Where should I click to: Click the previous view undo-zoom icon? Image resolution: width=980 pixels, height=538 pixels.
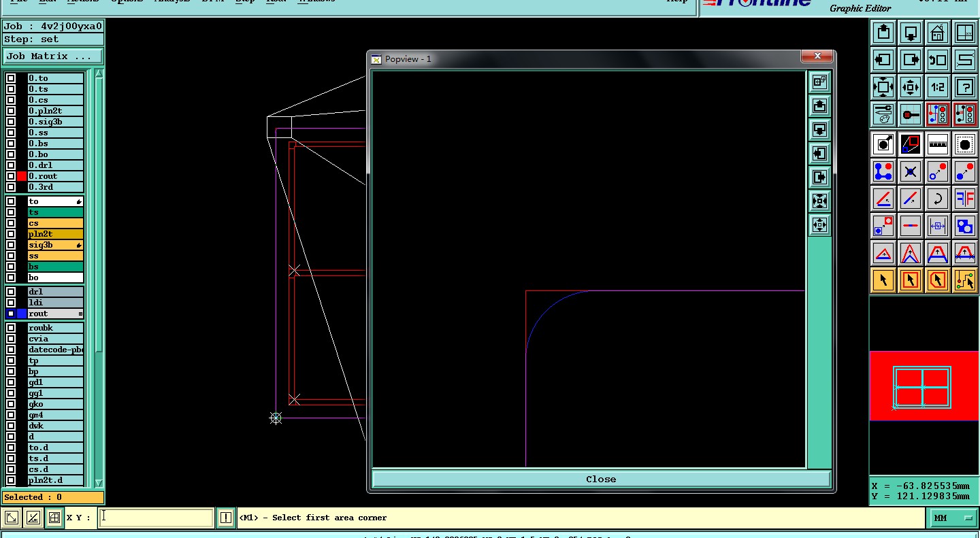(x=938, y=59)
